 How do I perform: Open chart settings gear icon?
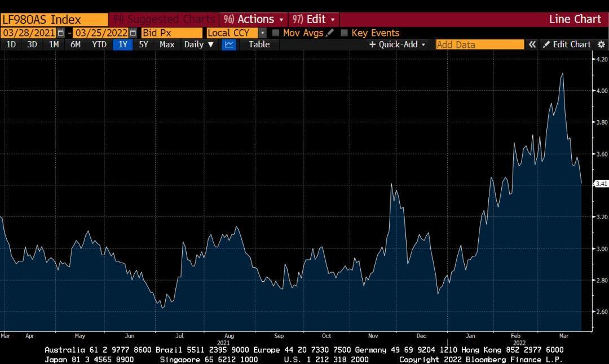pos(601,45)
